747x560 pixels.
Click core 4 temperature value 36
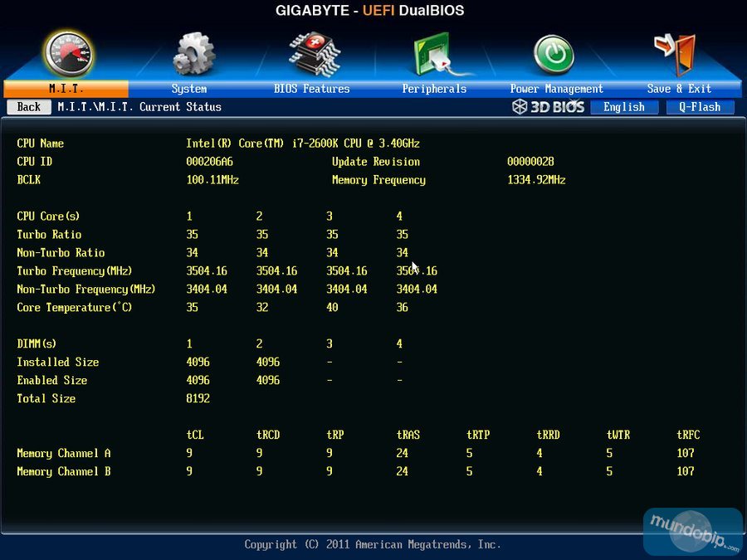(402, 307)
